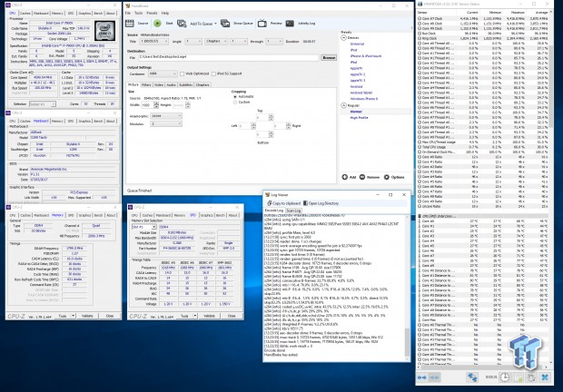The width and height of the screenshot is (563, 392).
Task: Click Close in the CPU-Z SPD window
Action: click(232, 316)
